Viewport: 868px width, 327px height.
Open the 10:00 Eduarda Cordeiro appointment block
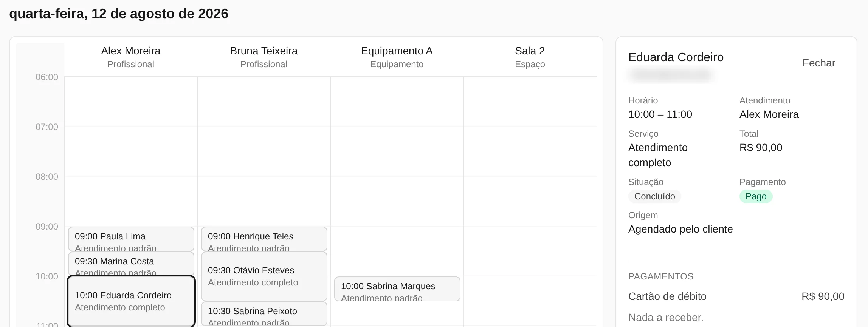click(x=131, y=301)
